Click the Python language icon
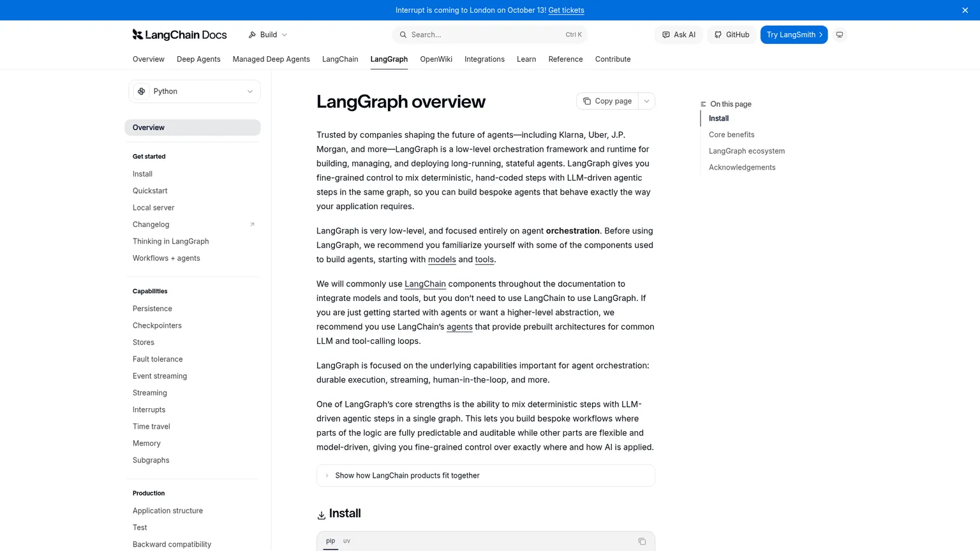 pyautogui.click(x=142, y=91)
